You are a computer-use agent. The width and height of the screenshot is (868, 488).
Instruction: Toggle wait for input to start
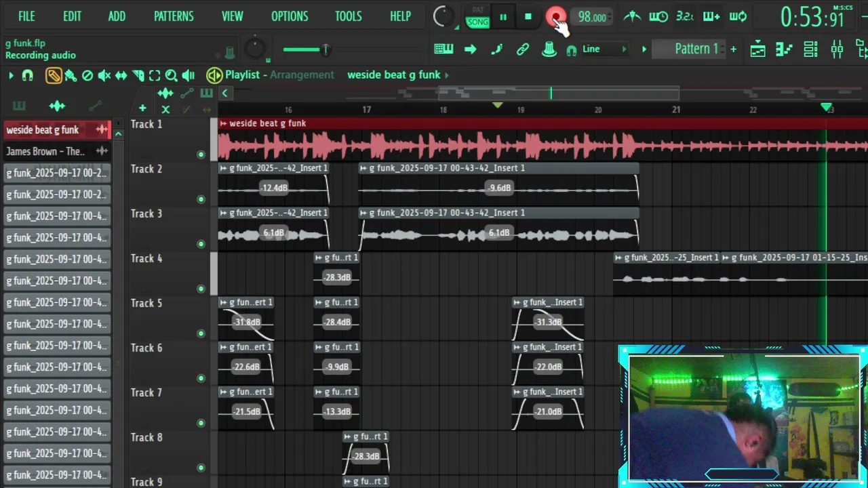[658, 17]
